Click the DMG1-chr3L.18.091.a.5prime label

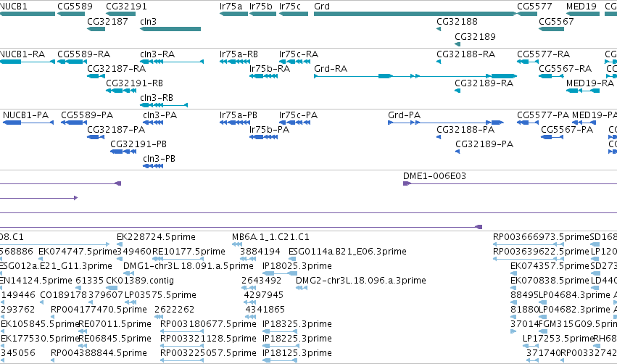(x=188, y=266)
